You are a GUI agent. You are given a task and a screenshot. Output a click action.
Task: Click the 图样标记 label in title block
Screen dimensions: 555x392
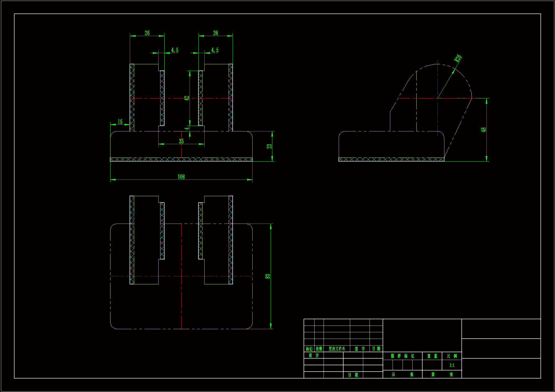pos(402,356)
